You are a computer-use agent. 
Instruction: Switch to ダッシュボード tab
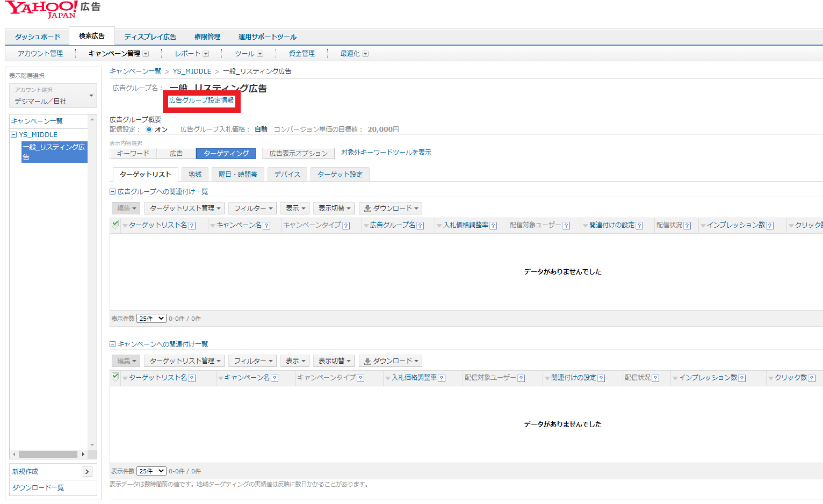[38, 37]
